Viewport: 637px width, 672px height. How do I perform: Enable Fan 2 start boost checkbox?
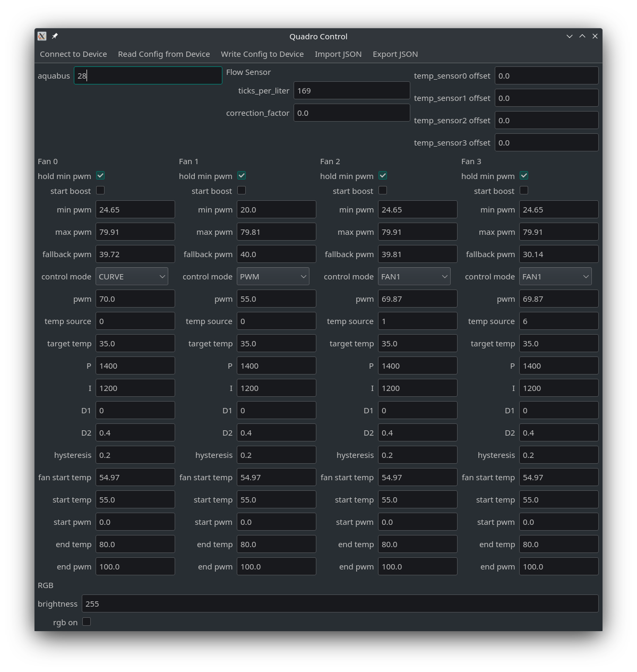tap(383, 190)
